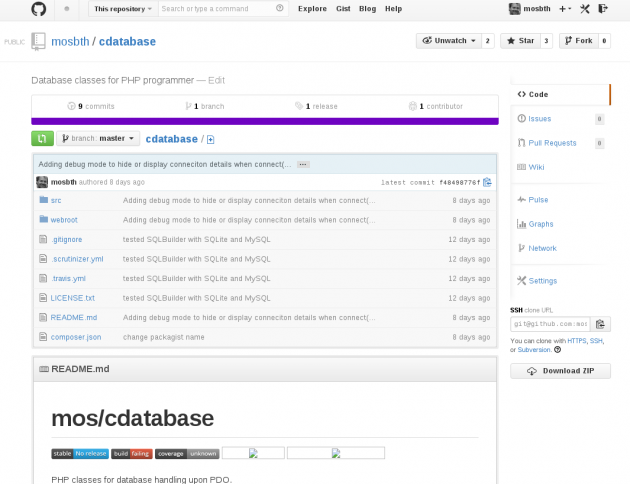Select the SSH clone URL field

pos(550,324)
